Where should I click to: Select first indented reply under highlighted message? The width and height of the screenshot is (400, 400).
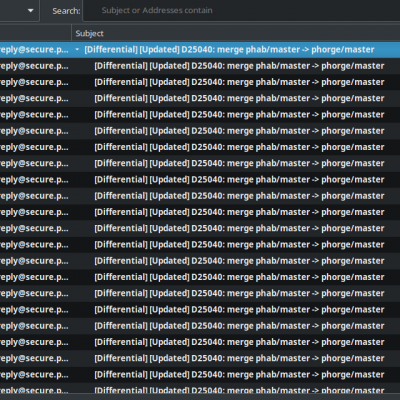click(x=200, y=66)
